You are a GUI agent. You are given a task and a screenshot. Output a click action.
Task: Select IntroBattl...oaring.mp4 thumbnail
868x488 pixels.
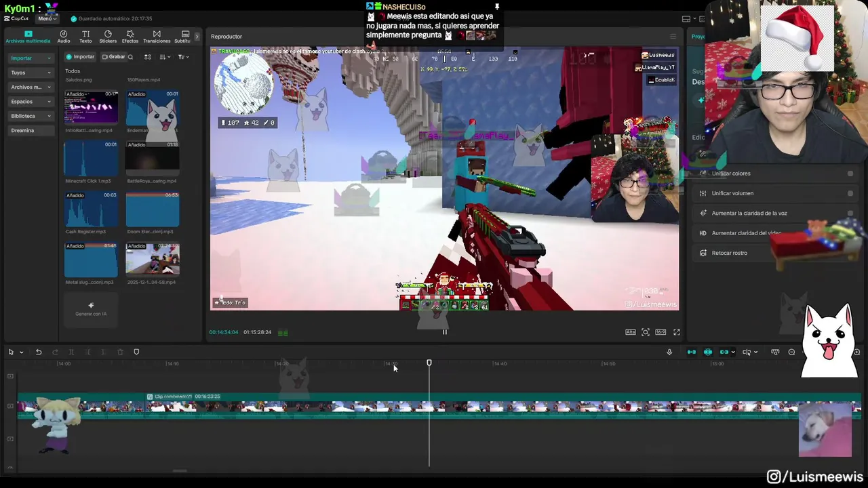[x=91, y=107]
